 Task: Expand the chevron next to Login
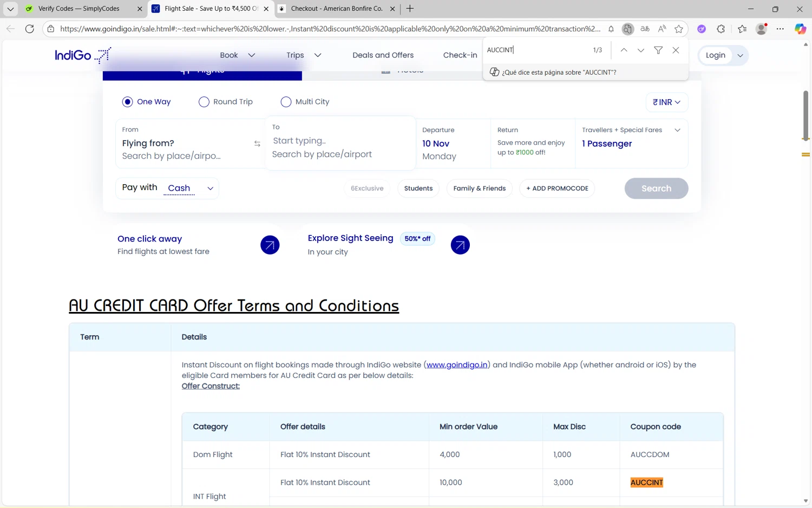(740, 55)
